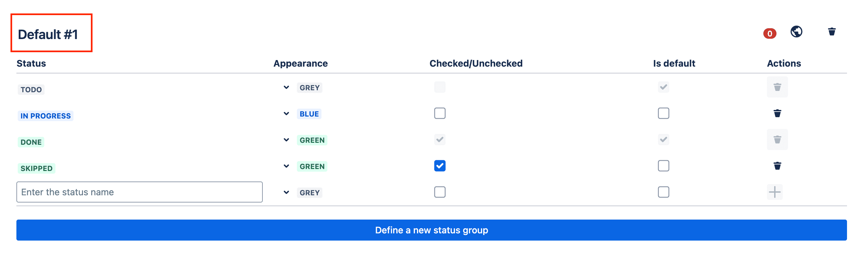Toggle Is default for DONE
Image resolution: width=868 pixels, height=256 pixels.
point(663,139)
